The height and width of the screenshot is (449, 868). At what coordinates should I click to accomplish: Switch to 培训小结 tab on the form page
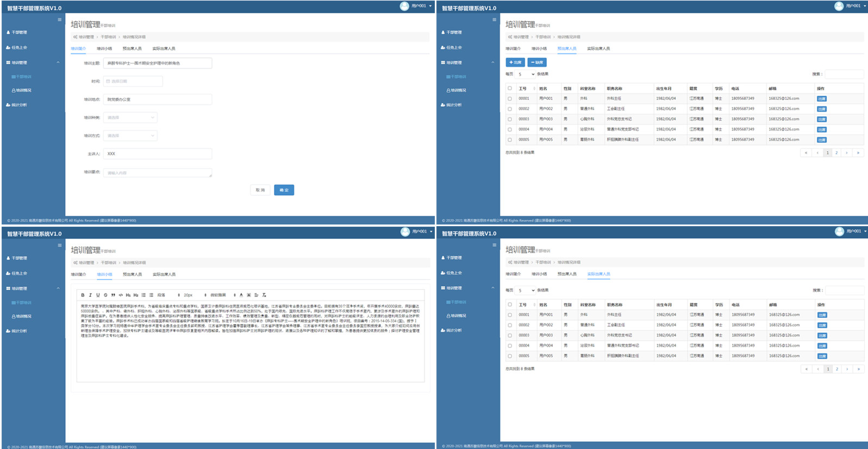pyautogui.click(x=104, y=49)
